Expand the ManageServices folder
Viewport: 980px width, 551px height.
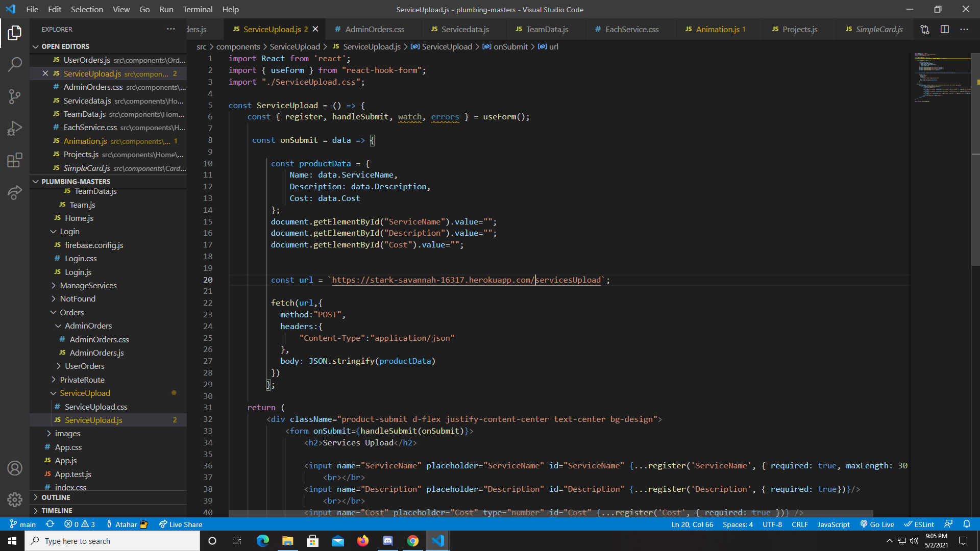(x=88, y=286)
